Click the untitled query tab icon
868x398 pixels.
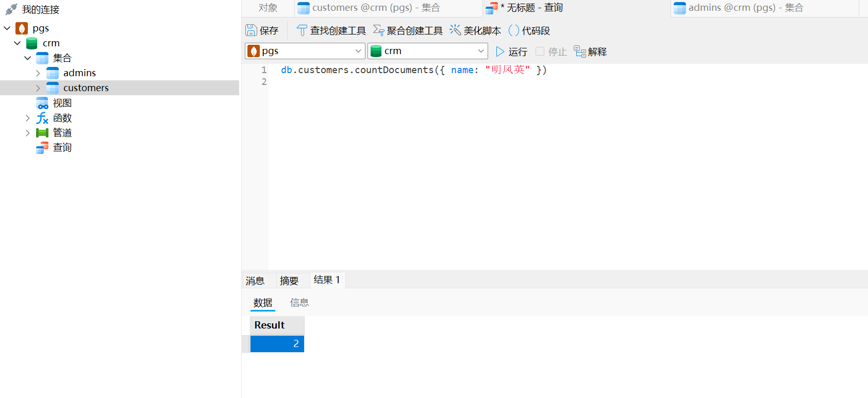click(x=492, y=8)
